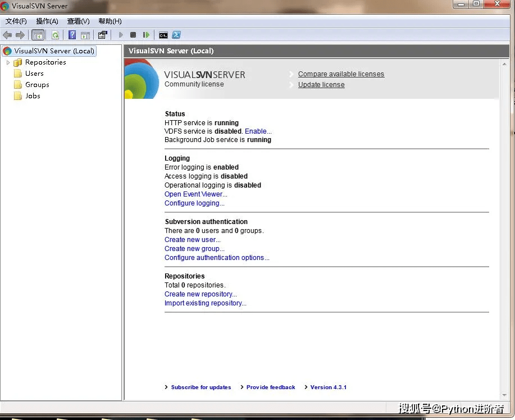The height and width of the screenshot is (420, 515).
Task: Select the Groups label in the tree
Action: tap(37, 84)
